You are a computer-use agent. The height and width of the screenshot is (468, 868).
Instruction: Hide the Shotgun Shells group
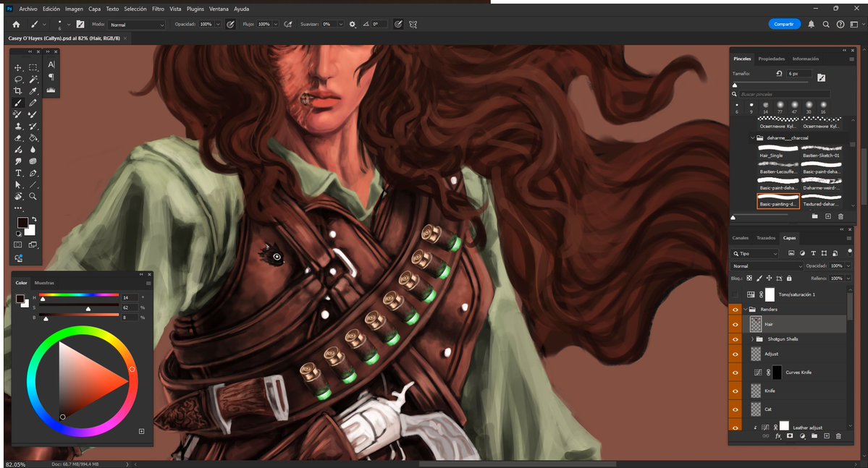[735, 339]
